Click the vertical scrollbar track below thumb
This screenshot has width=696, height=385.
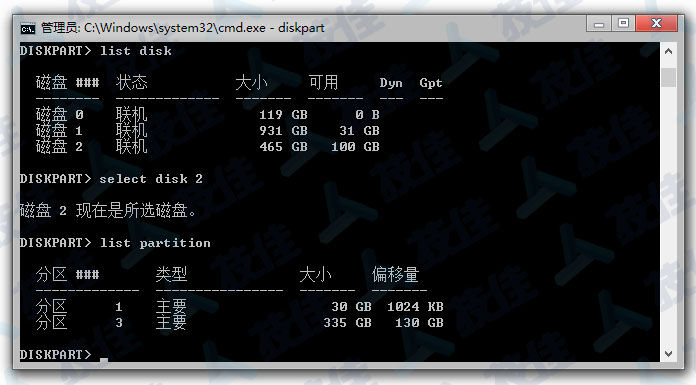668,215
